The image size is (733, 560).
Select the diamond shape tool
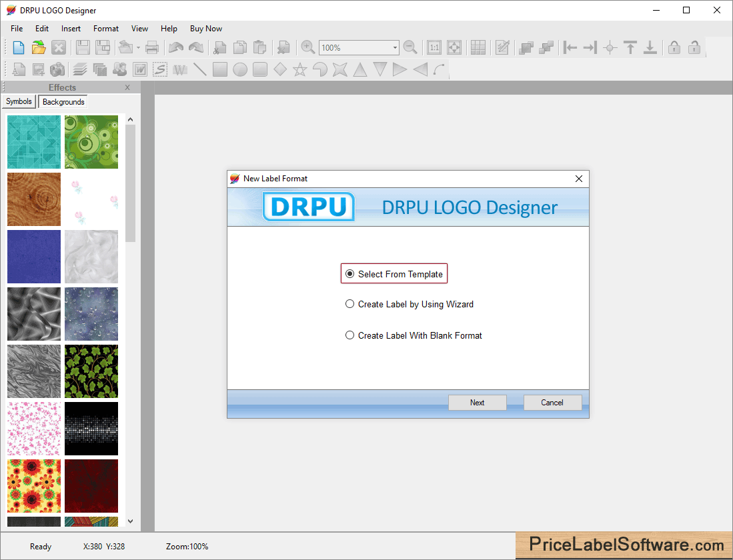point(280,69)
